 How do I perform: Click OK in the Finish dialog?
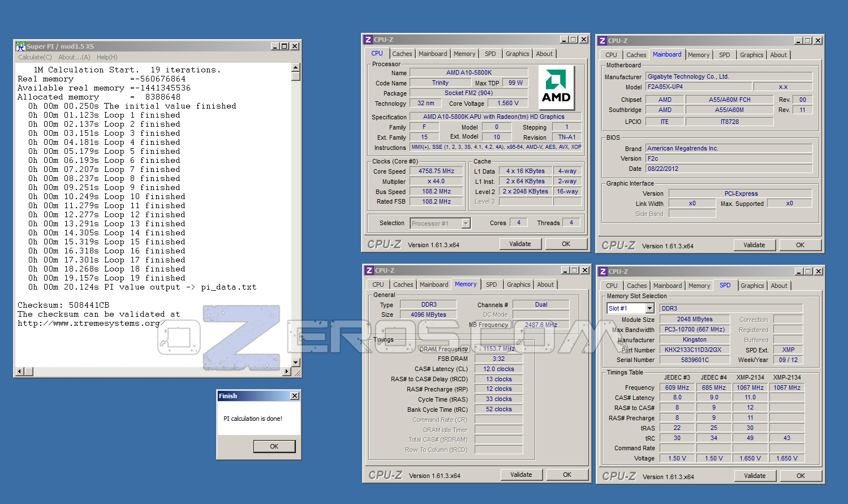[x=274, y=446]
